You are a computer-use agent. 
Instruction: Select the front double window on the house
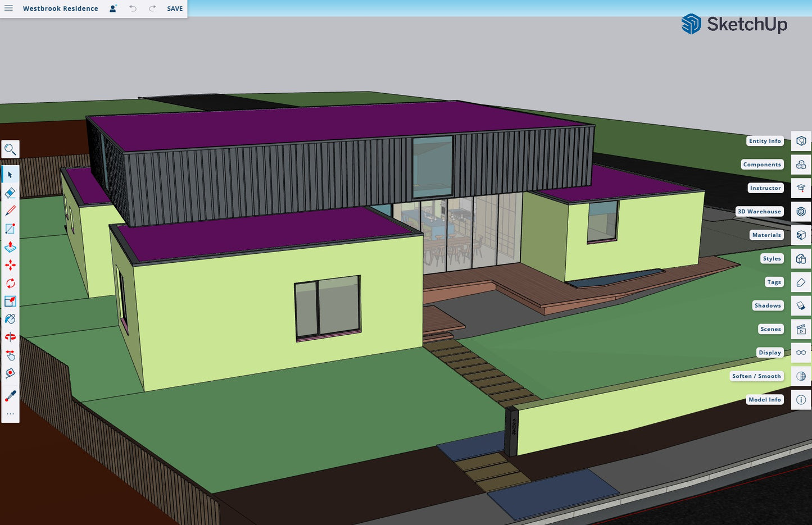pos(328,308)
